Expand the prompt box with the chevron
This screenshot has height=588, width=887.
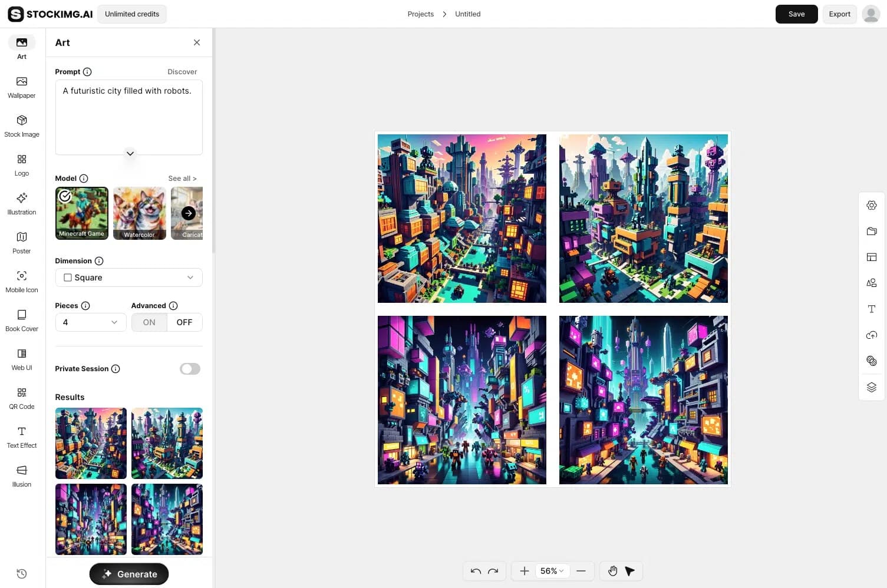coord(130,153)
